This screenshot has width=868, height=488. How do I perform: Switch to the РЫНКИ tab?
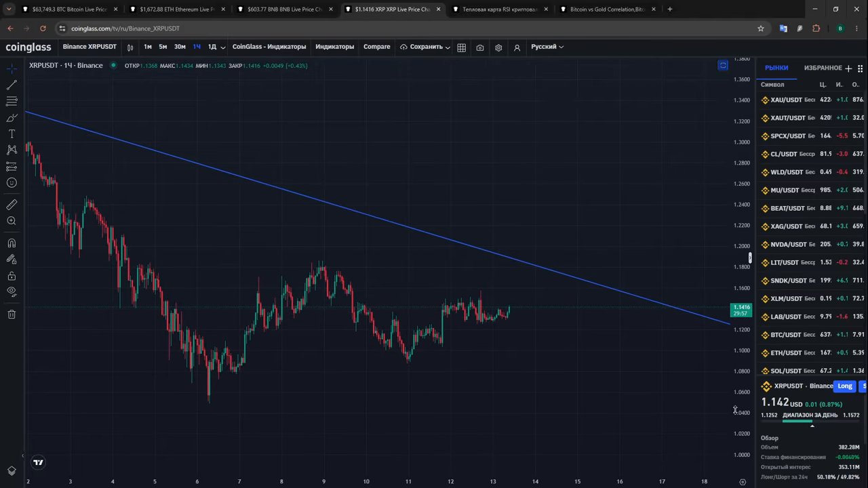click(x=776, y=68)
